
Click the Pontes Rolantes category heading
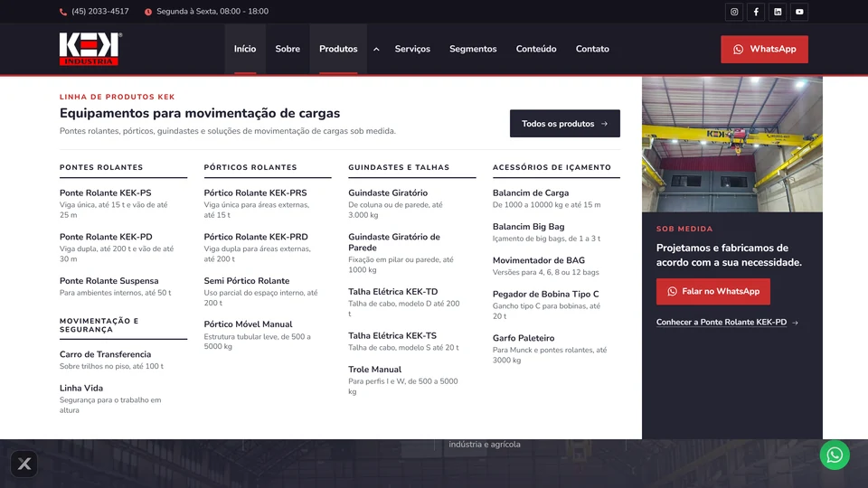tap(101, 167)
